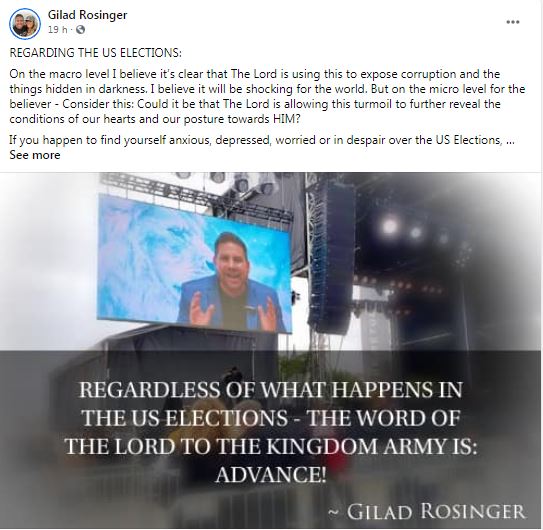Click the paragraph starting 'On the macro level'

click(267, 96)
